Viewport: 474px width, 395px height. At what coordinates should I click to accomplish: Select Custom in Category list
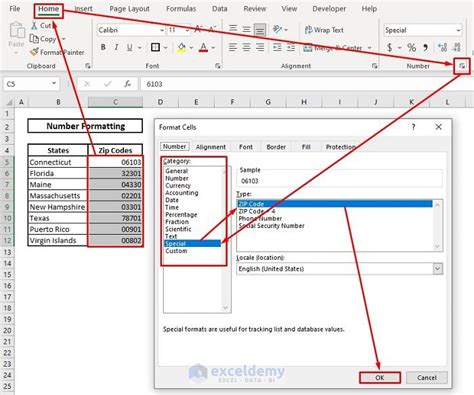tap(176, 251)
